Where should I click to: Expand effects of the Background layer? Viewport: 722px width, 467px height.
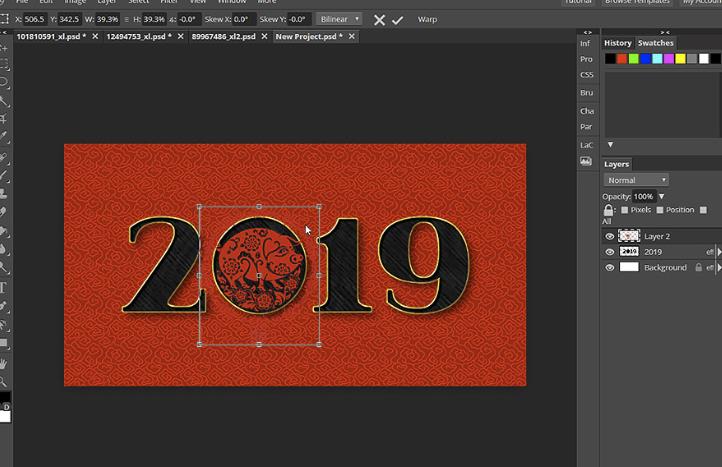[x=719, y=268]
